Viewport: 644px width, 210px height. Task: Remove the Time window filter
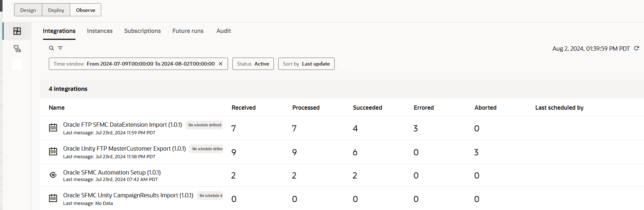[220, 64]
